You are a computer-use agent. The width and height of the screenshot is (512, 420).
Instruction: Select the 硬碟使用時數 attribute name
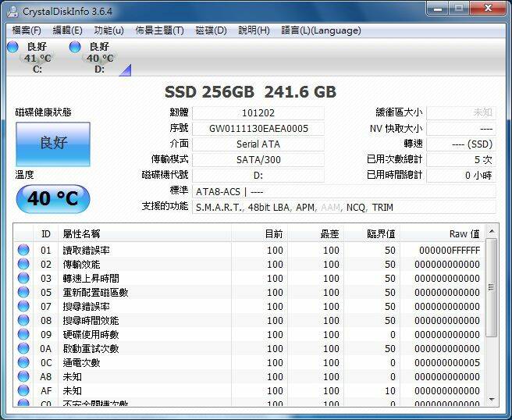[x=91, y=335]
